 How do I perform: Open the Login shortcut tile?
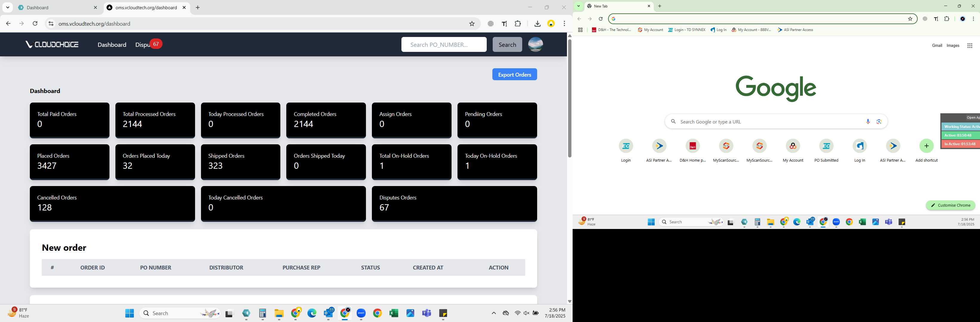pyautogui.click(x=626, y=151)
